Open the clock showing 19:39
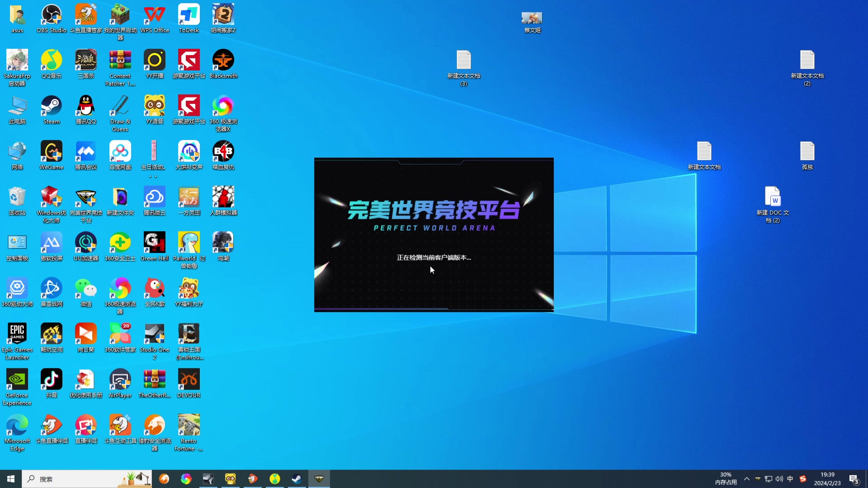The image size is (868, 488). tap(827, 479)
